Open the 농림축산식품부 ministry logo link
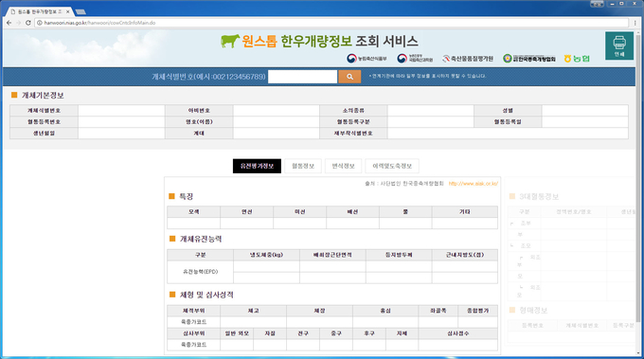The height and width of the screenshot is (359, 644). (x=367, y=59)
